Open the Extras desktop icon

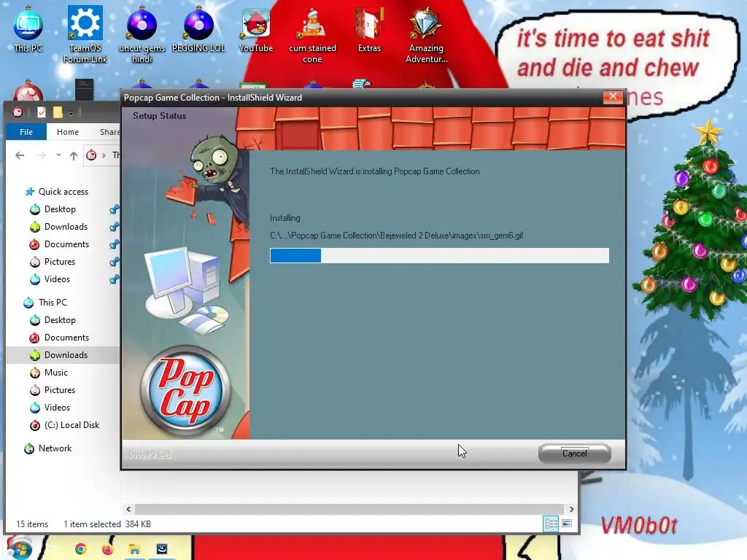[369, 29]
